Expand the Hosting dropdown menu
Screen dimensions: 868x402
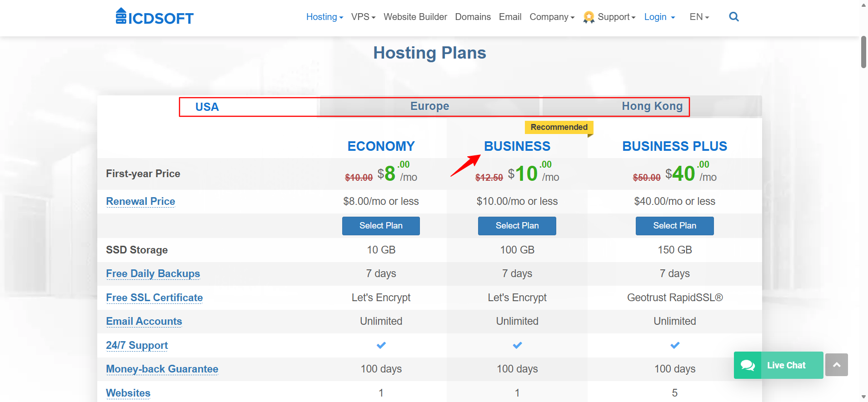[x=324, y=17]
